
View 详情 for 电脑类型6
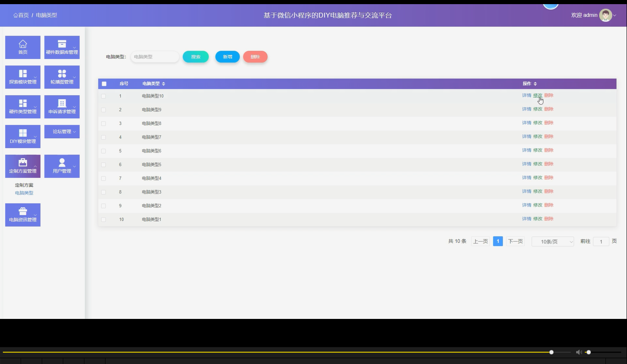coord(526,150)
